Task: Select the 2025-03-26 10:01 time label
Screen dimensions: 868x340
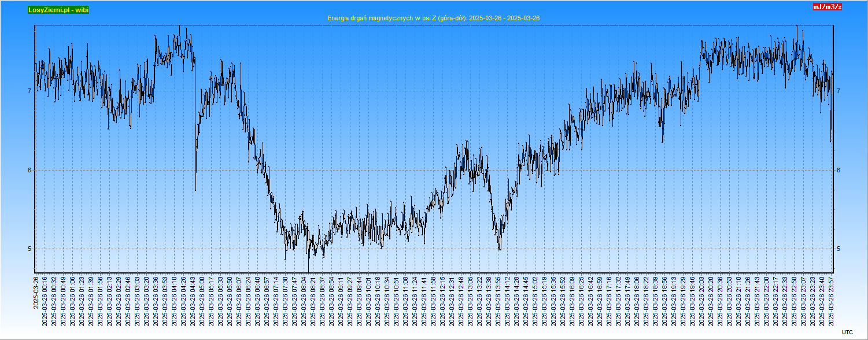Action: pos(369,301)
